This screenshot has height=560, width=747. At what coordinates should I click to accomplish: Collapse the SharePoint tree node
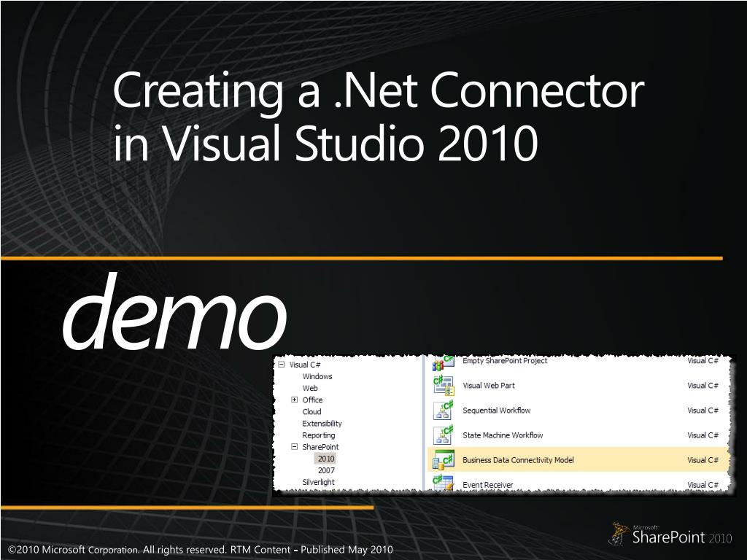coord(295,447)
